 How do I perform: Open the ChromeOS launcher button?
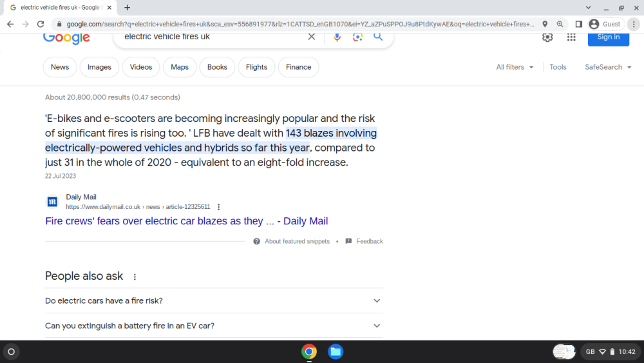[x=11, y=352]
